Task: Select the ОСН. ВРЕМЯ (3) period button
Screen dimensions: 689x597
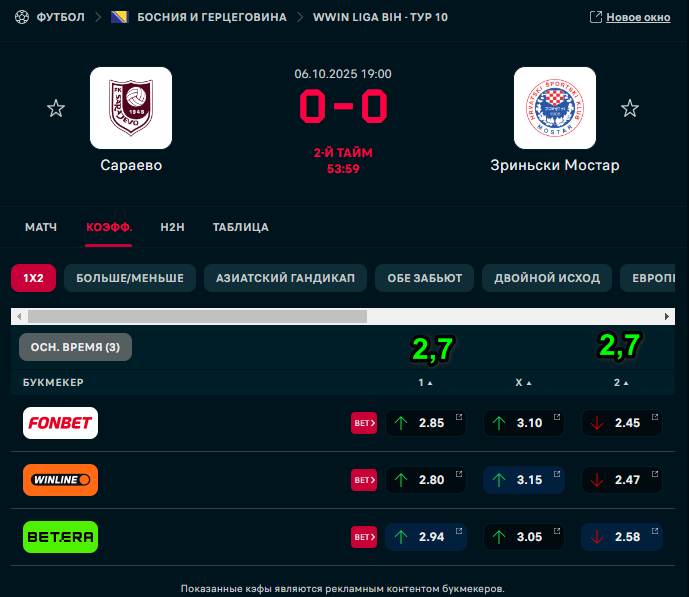Action: [x=75, y=347]
